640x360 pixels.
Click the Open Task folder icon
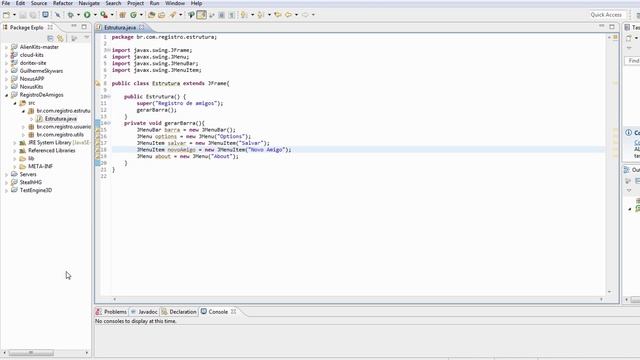click(x=162, y=15)
